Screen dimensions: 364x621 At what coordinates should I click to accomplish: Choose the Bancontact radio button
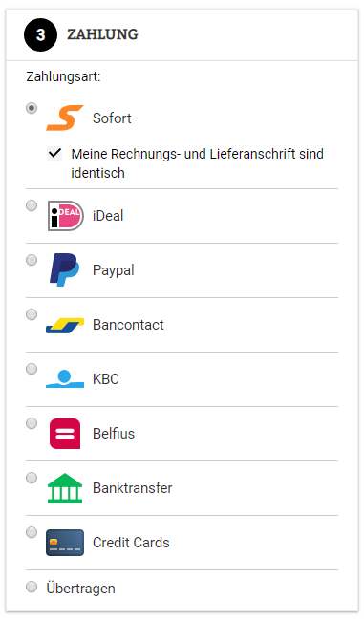pyautogui.click(x=32, y=314)
